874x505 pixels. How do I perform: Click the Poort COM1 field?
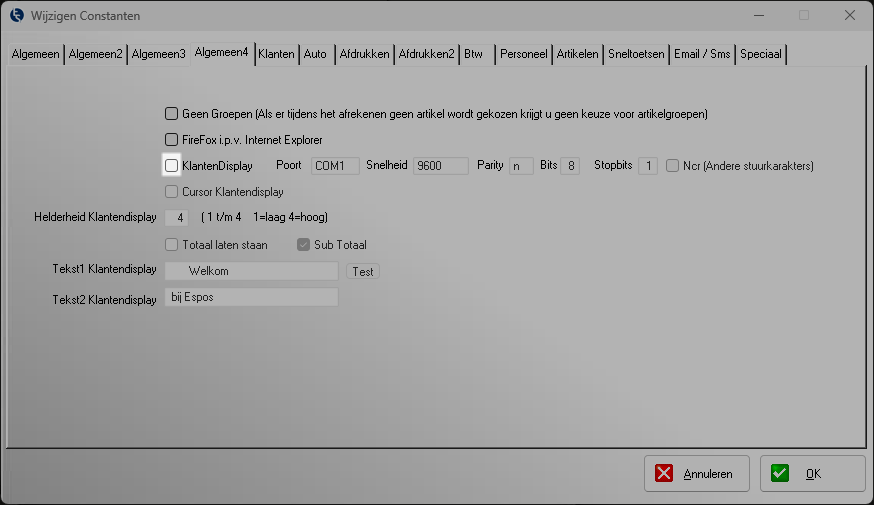[x=334, y=166]
